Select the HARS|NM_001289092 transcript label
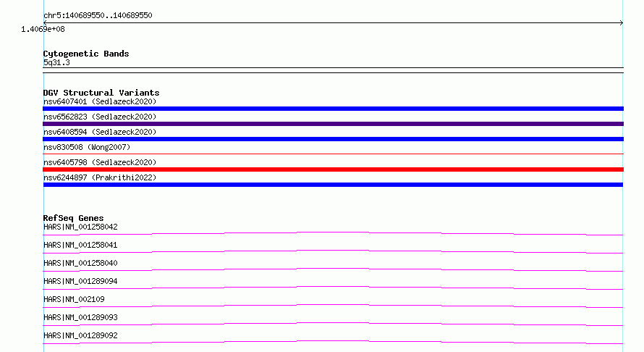Screen dimensions: 644x352 coord(80,335)
